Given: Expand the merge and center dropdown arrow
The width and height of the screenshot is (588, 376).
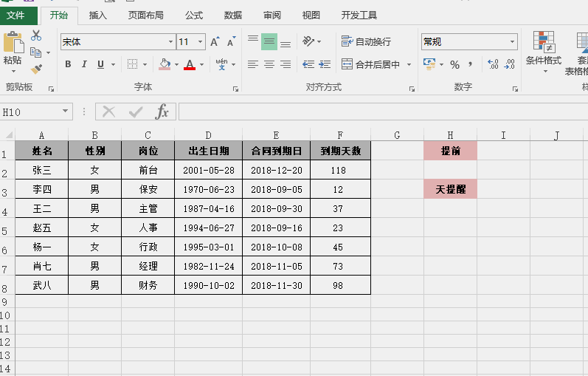Looking at the screenshot, I should (x=409, y=64).
